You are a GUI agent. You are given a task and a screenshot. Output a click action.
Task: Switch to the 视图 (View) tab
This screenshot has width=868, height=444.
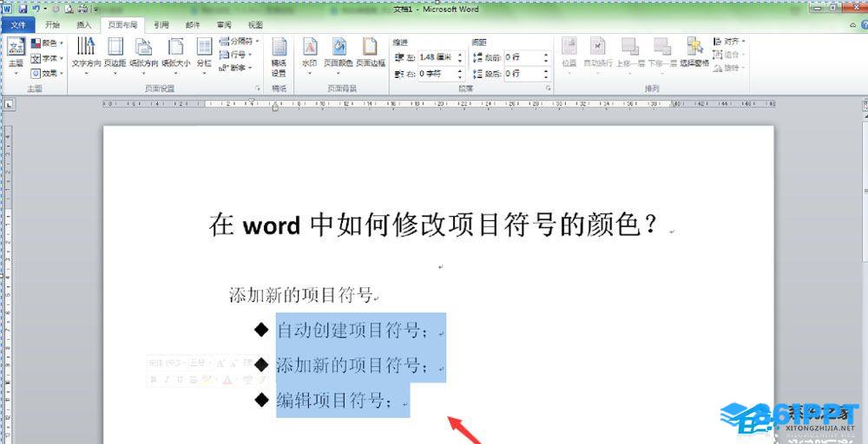pos(255,25)
